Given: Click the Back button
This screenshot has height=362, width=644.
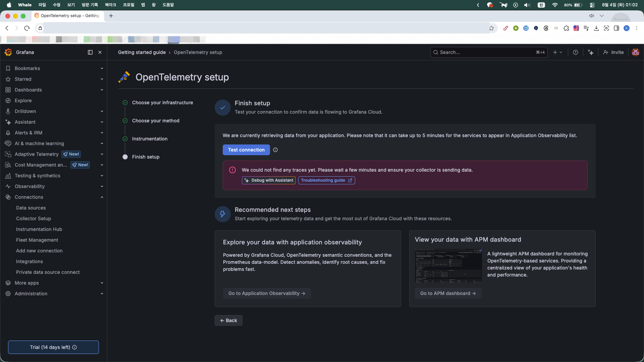Looking at the screenshot, I should pos(228,320).
